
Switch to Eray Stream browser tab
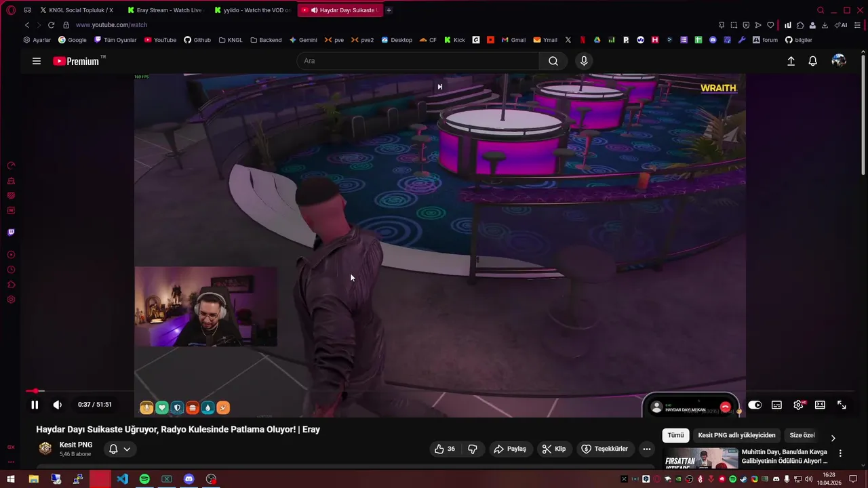pos(165,10)
